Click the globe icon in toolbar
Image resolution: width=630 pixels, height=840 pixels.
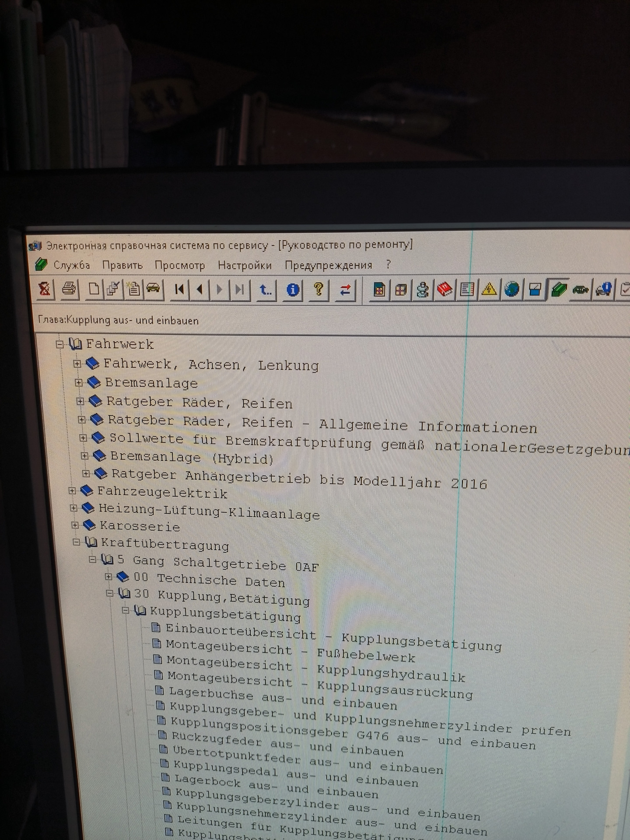click(x=511, y=290)
